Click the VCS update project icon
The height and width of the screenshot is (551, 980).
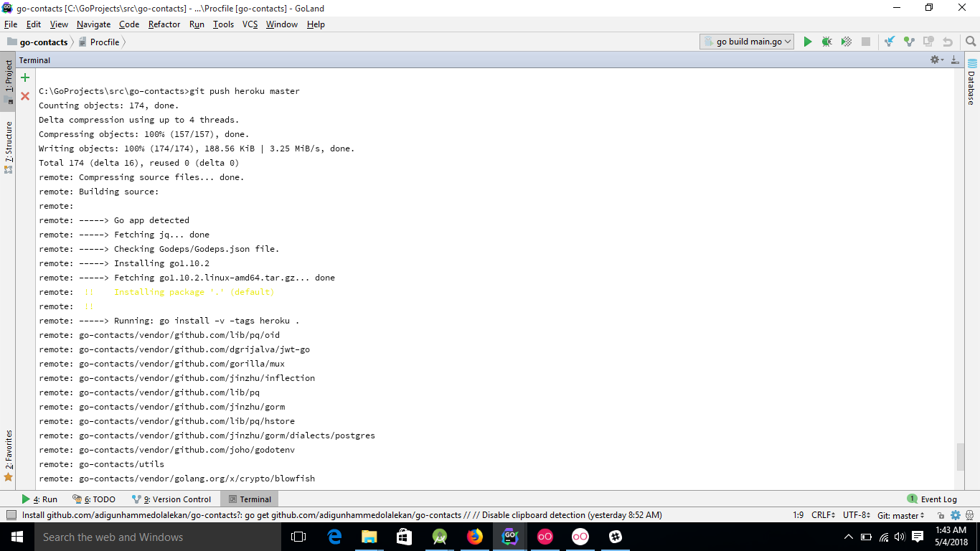click(890, 42)
